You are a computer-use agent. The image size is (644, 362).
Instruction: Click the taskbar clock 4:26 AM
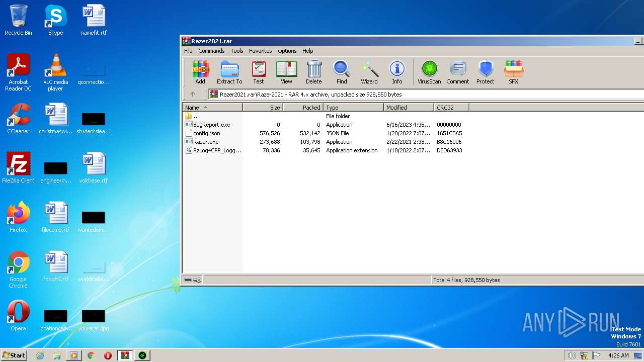pos(618,355)
